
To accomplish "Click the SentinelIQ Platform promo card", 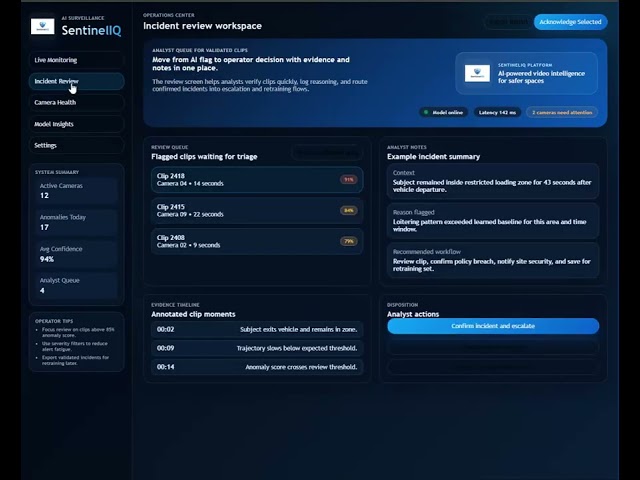I will coord(527,73).
